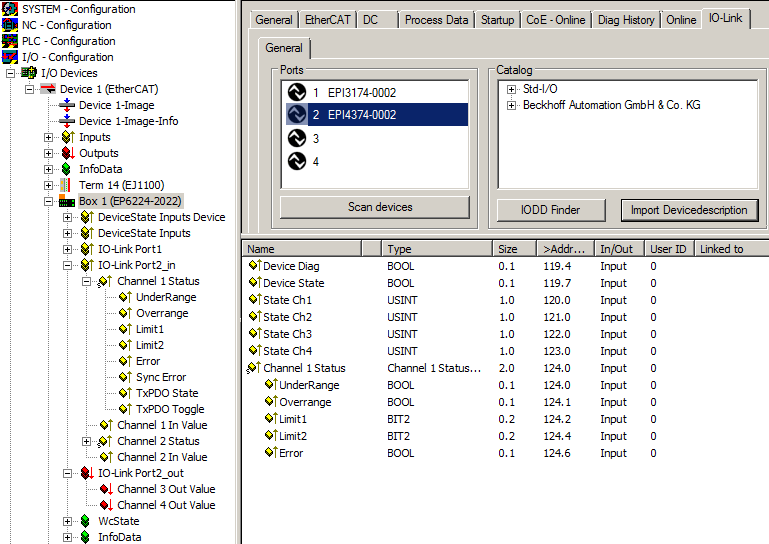Collapse the Device 1 (EtherCAT) node
Image resolution: width=769 pixels, height=544 pixels.
point(29,89)
